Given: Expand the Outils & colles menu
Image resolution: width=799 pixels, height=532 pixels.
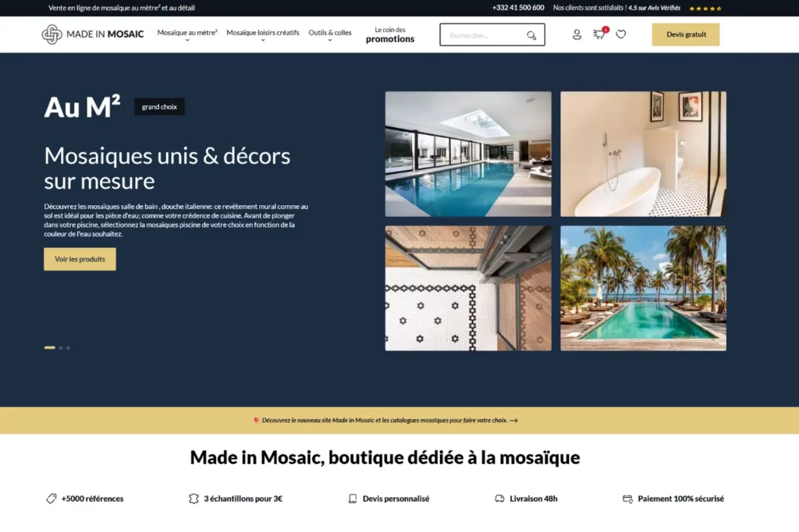Looking at the screenshot, I should [329, 34].
